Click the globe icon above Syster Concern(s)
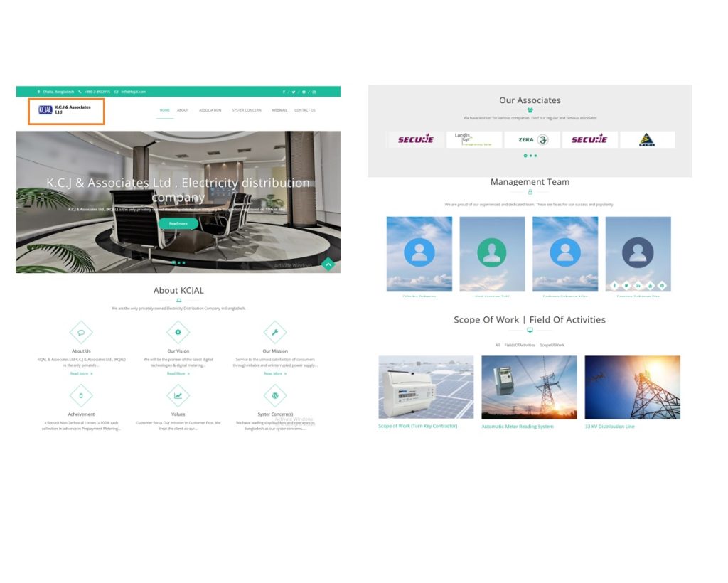 coord(275,395)
